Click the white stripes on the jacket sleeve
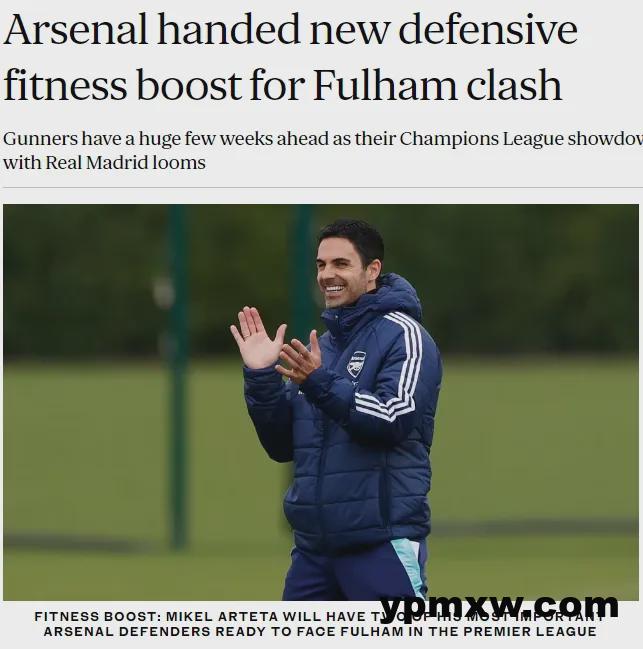 399,364
